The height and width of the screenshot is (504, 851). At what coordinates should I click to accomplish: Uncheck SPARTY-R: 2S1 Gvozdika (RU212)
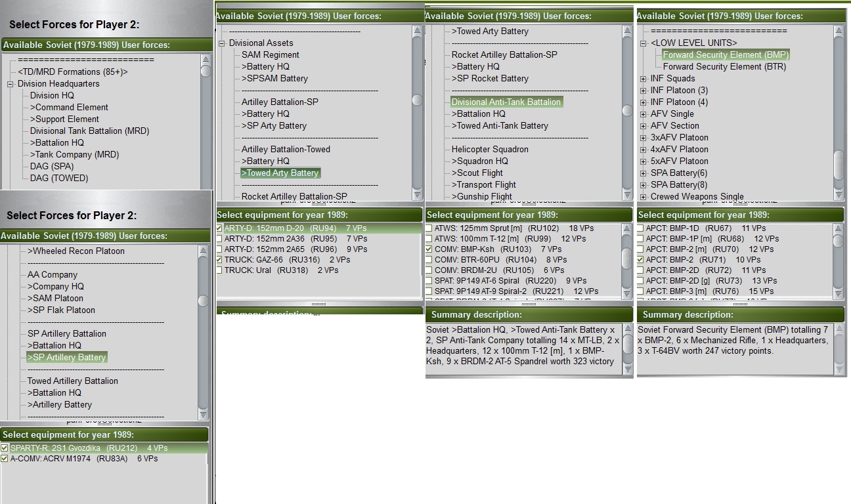(5, 448)
